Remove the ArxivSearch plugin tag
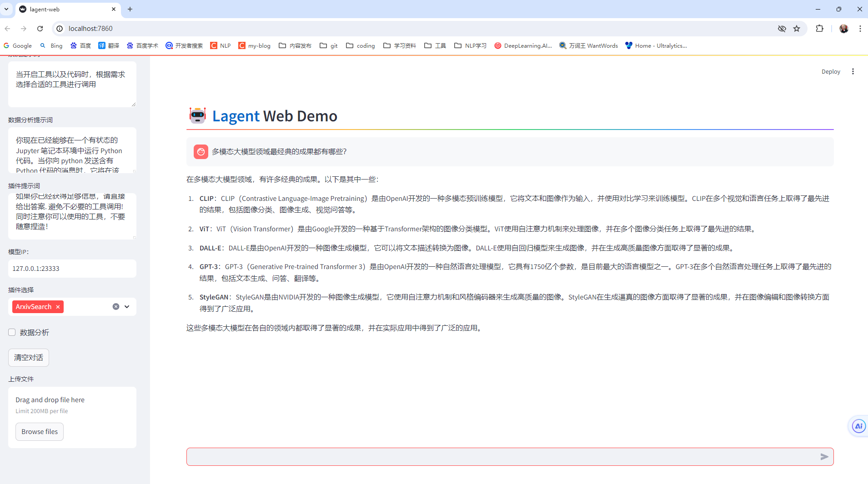The image size is (868, 484). point(58,307)
